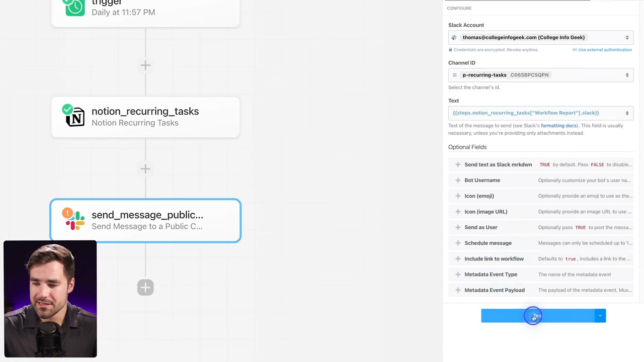Image resolution: width=644 pixels, height=362 pixels.
Task: Add step between trigger and Notion step
Action: pos(145,65)
